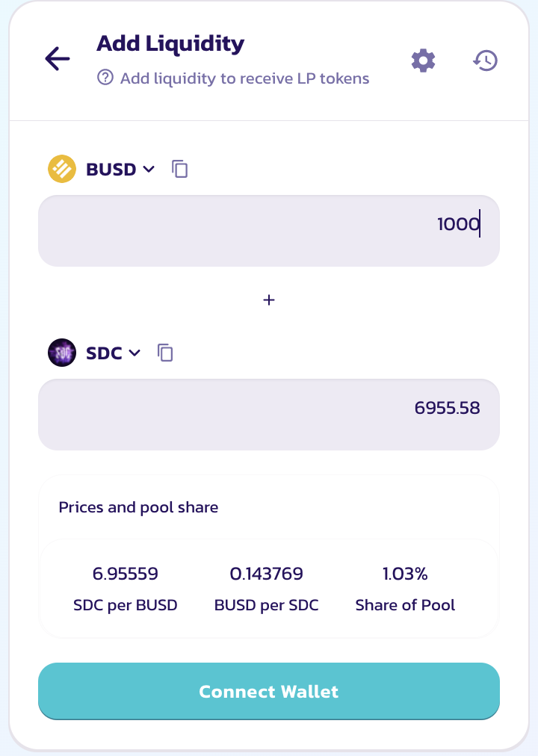Click the plus sign between tokens
Viewport: 538px width, 756px height.
(269, 300)
